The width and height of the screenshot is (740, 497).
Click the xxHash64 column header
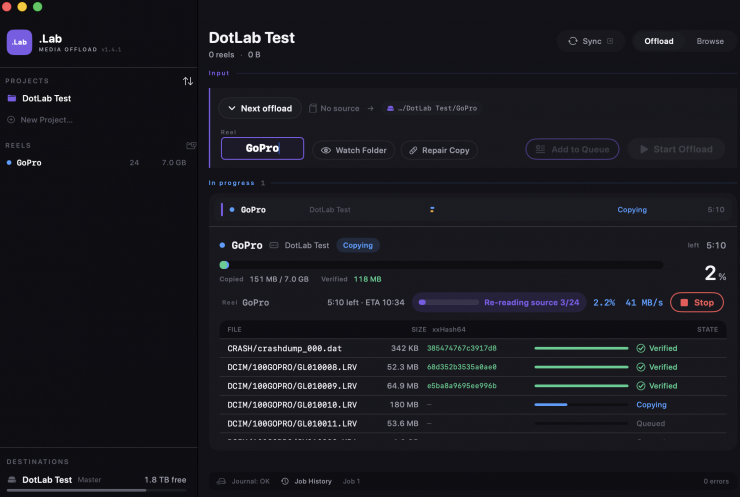point(449,329)
